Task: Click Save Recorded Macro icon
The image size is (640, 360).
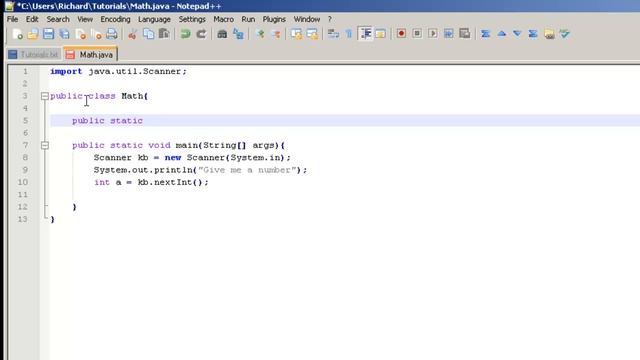Action: point(464,34)
